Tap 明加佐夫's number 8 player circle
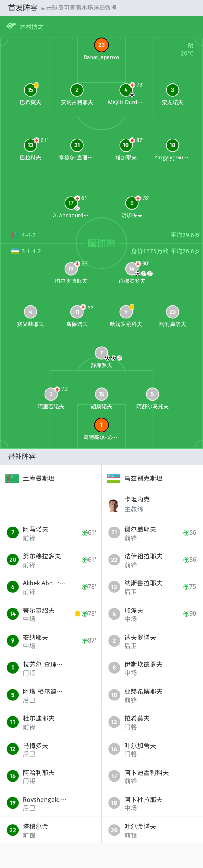 [132, 203]
